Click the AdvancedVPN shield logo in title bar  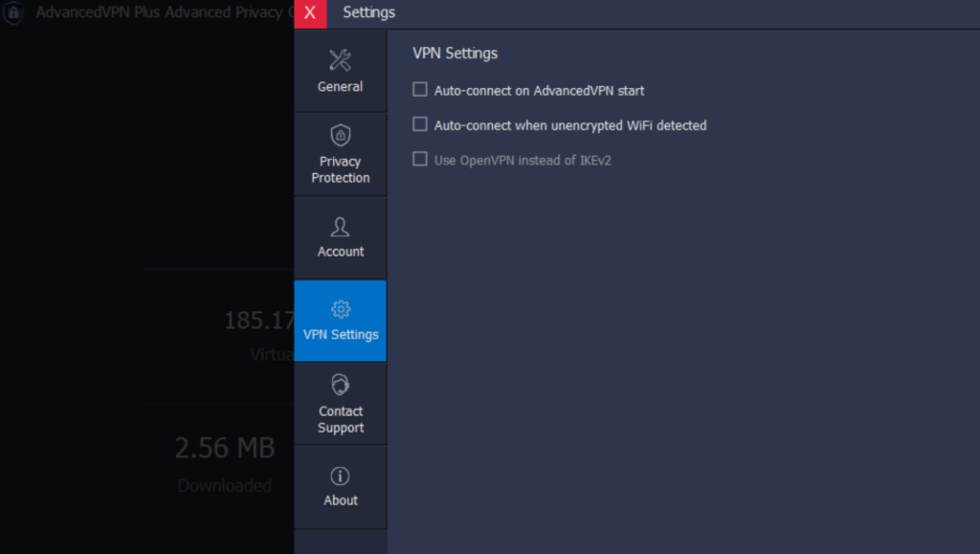(x=13, y=12)
